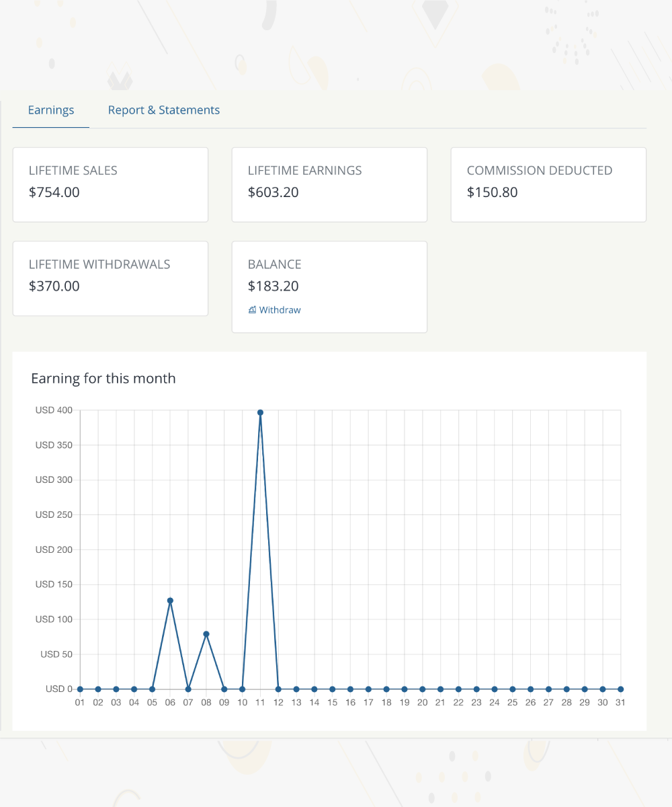Click the "Earning for this month" chart title
Image resolution: width=672 pixels, height=807 pixels.
(x=103, y=379)
